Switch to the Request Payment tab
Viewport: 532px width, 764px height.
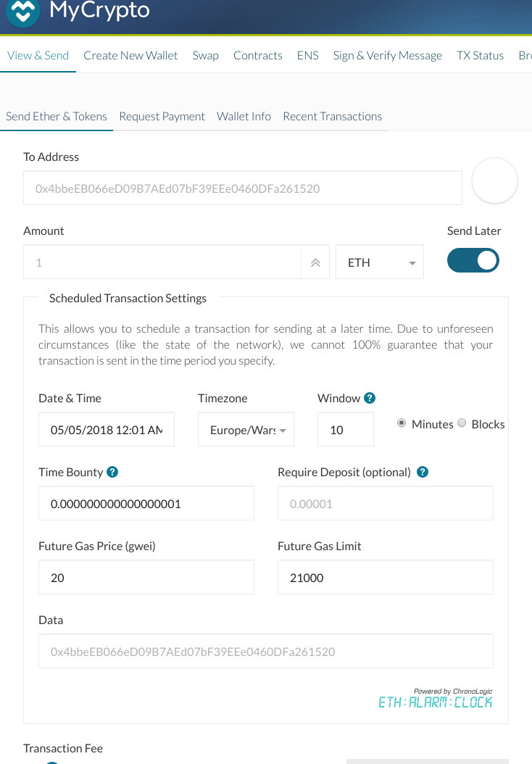pos(162,116)
